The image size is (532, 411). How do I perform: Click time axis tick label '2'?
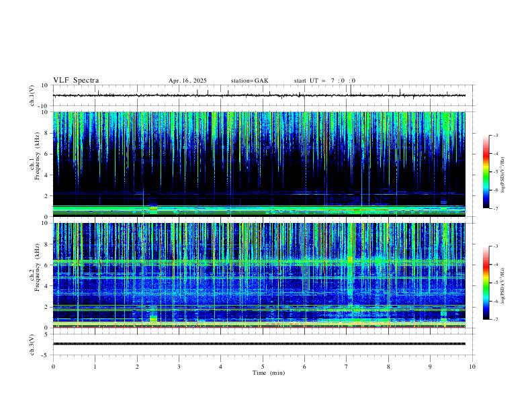[137, 367]
